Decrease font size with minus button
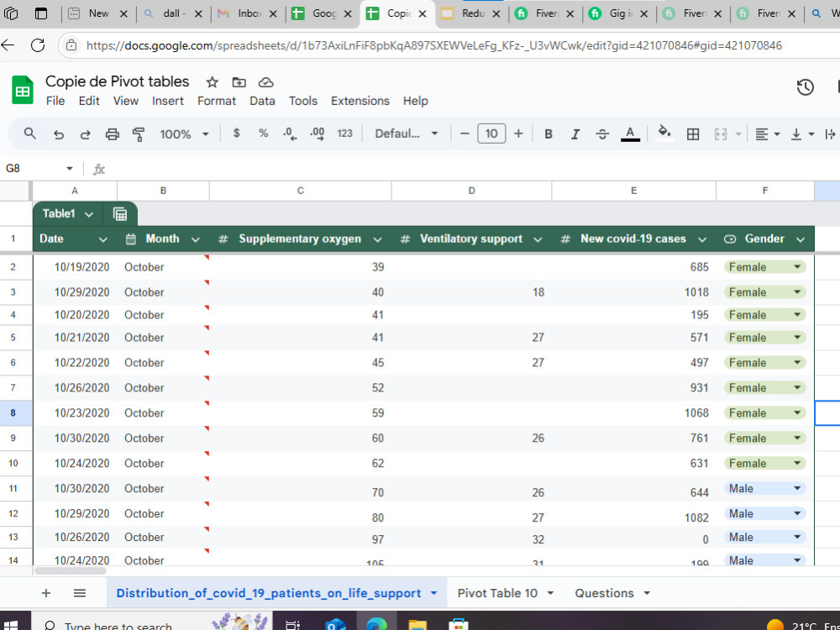840x630 pixels. pyautogui.click(x=465, y=134)
